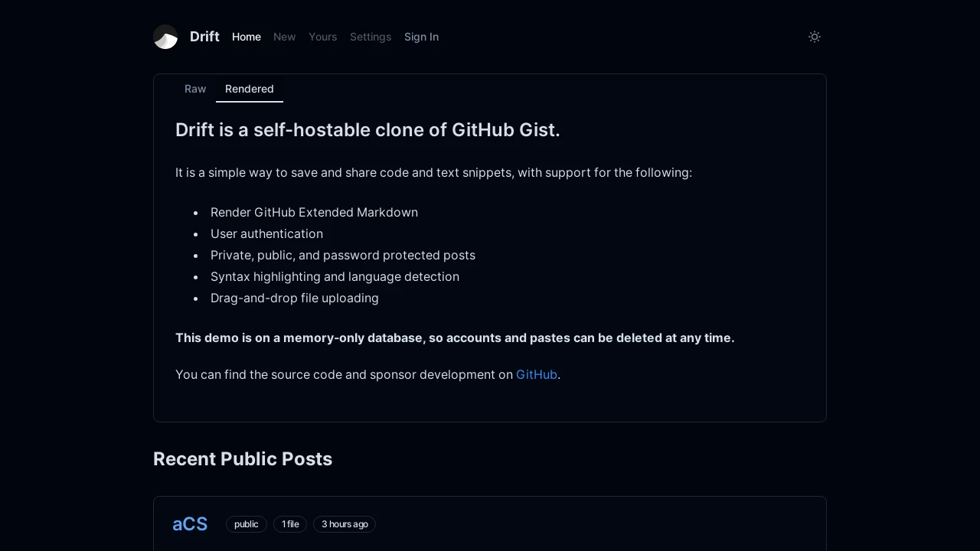Go to the Home nav item

click(x=247, y=37)
